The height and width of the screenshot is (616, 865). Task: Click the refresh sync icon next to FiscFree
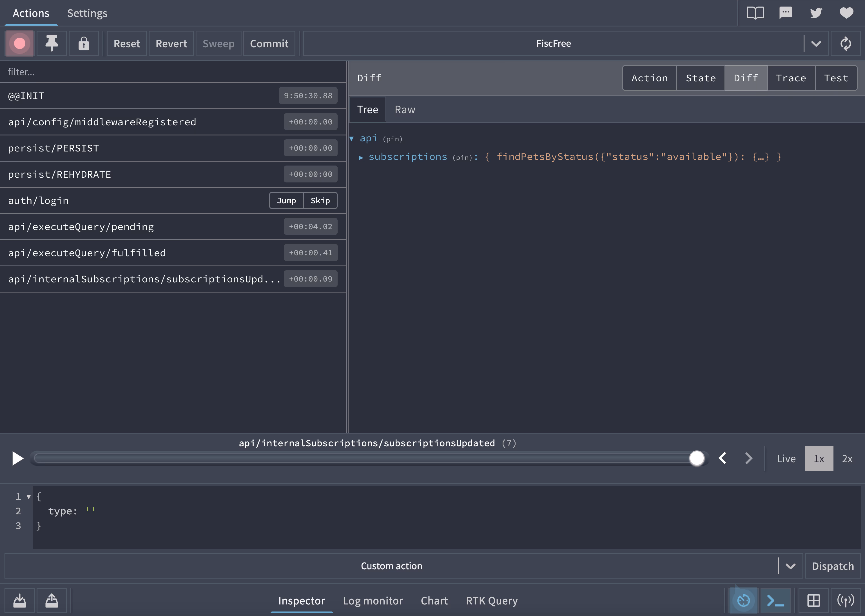pyautogui.click(x=846, y=44)
